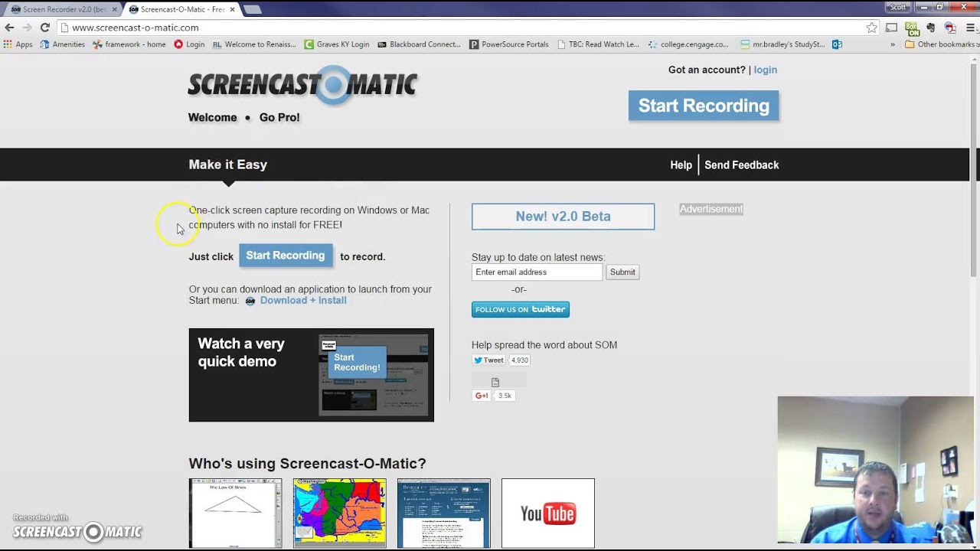Viewport: 980px width, 551px height.
Task: Click the login link beside Got an account?
Action: click(x=765, y=70)
